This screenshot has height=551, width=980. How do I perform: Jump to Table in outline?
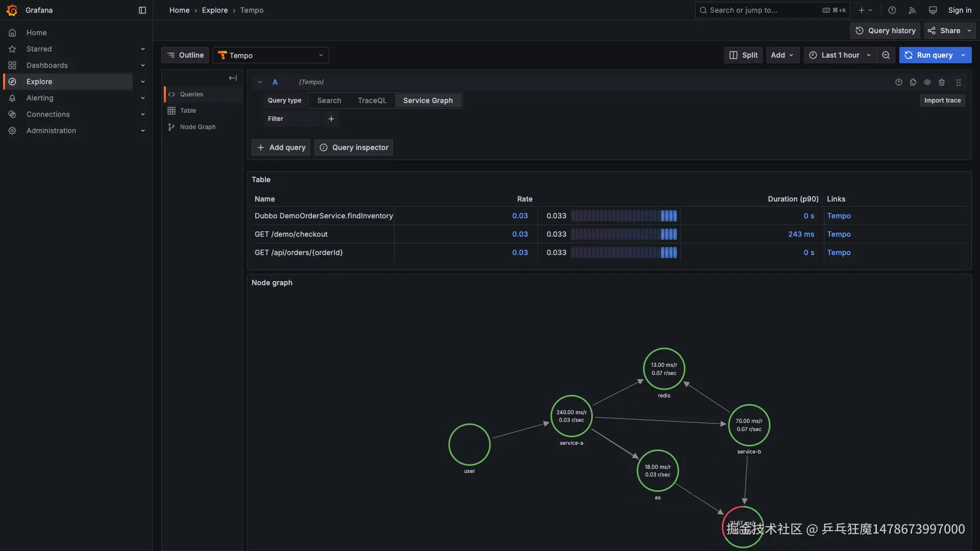[x=188, y=111]
